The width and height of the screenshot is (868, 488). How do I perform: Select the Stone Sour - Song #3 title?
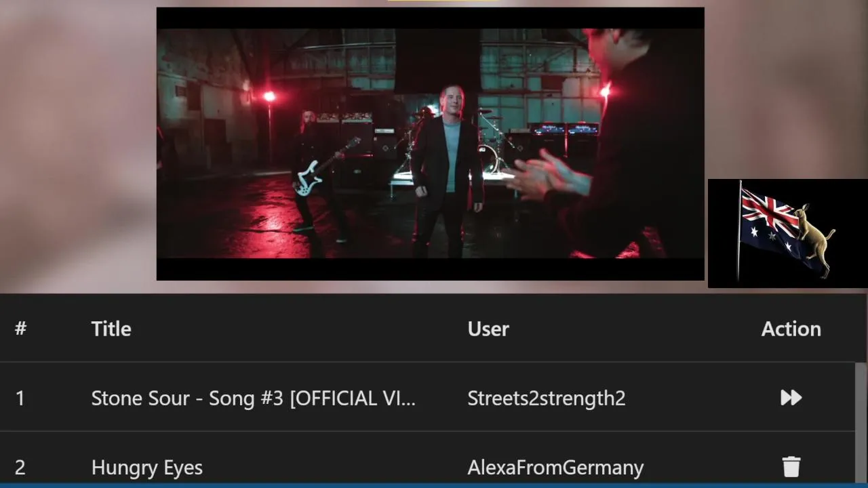click(253, 398)
